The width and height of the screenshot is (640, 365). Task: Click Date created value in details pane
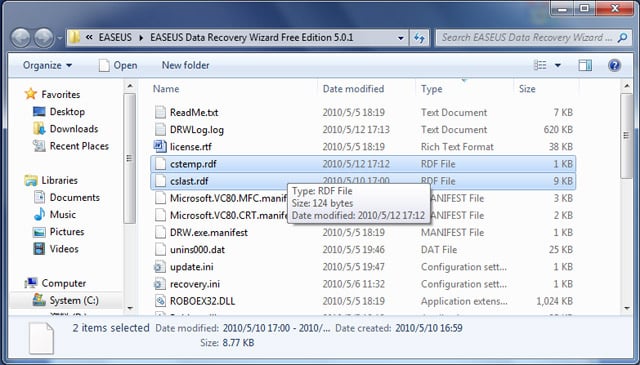pyautogui.click(x=429, y=328)
